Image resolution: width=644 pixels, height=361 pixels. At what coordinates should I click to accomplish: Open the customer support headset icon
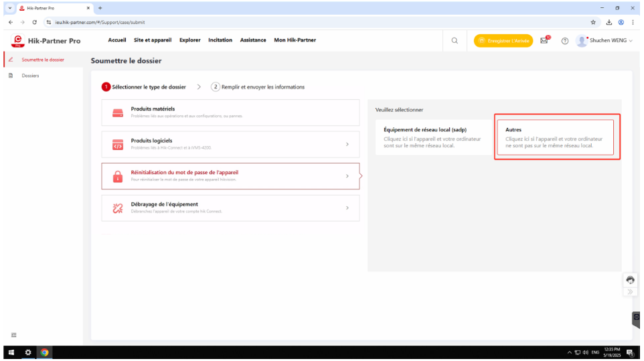point(630,280)
